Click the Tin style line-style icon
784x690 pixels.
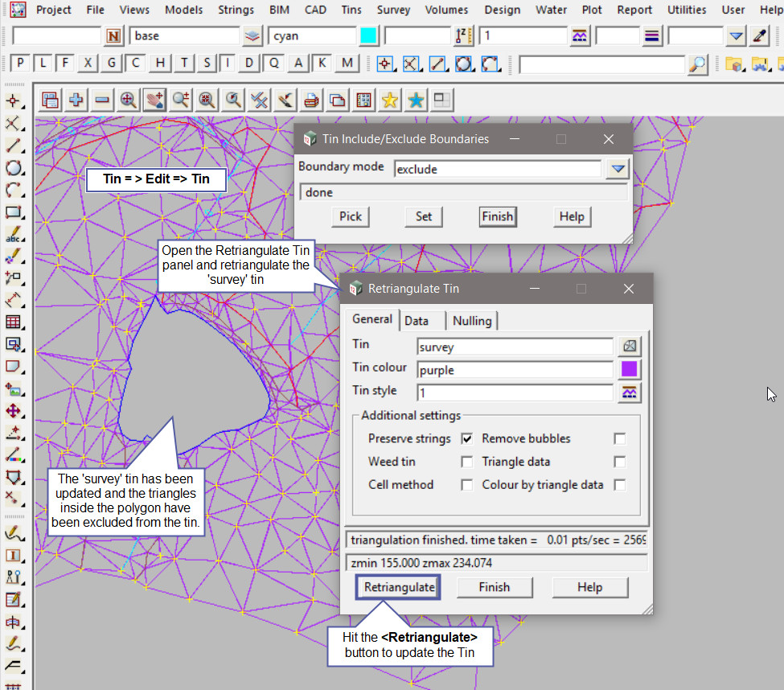[x=630, y=392]
